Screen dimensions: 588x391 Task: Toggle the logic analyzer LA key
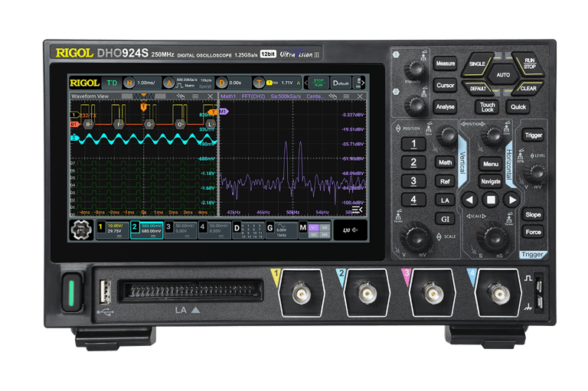click(x=445, y=200)
